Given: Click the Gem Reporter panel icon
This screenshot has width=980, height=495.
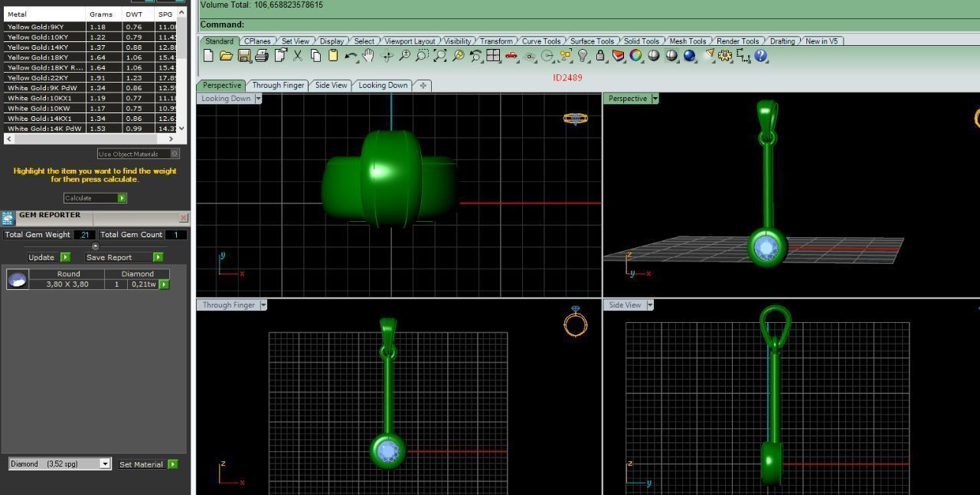Looking at the screenshot, I should (x=8, y=218).
